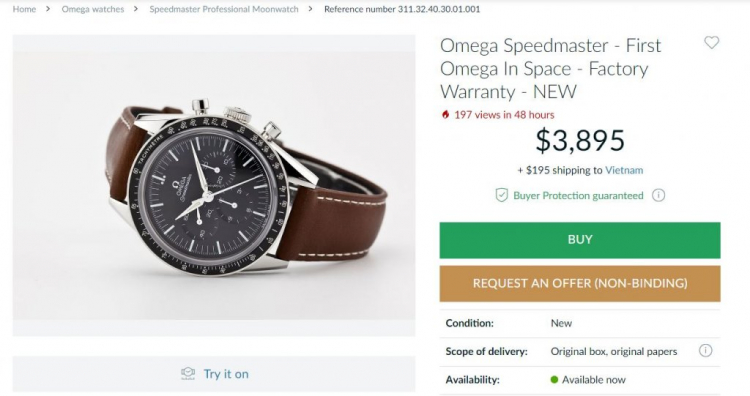Click Request an Offer (non-binding) button
The width and height of the screenshot is (750, 396).
(580, 284)
